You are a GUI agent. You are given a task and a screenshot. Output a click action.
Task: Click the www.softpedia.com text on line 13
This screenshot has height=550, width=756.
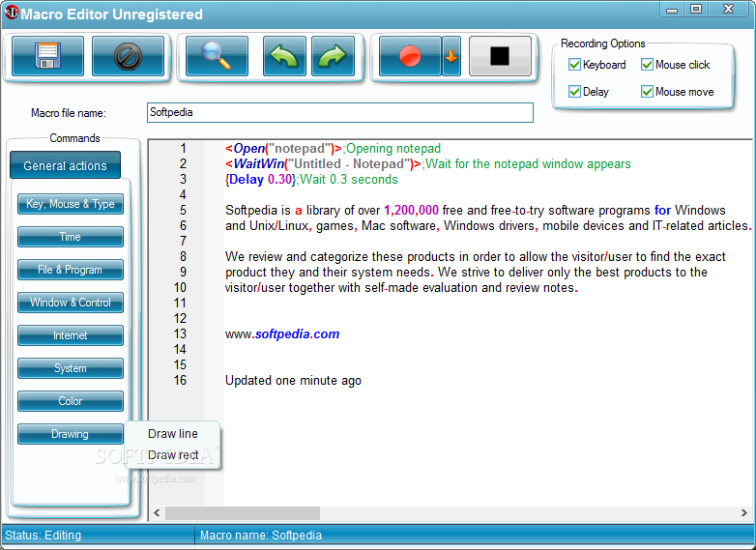pos(282,334)
